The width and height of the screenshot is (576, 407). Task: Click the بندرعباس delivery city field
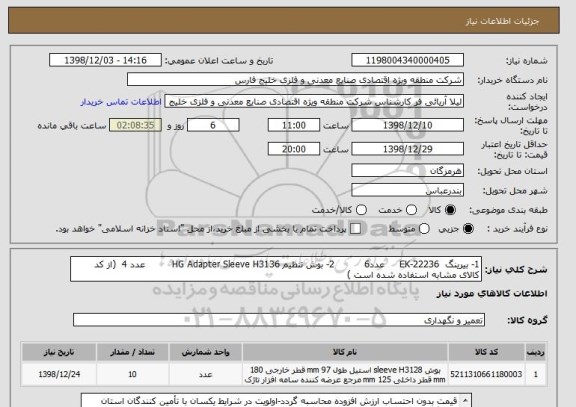[407, 190]
